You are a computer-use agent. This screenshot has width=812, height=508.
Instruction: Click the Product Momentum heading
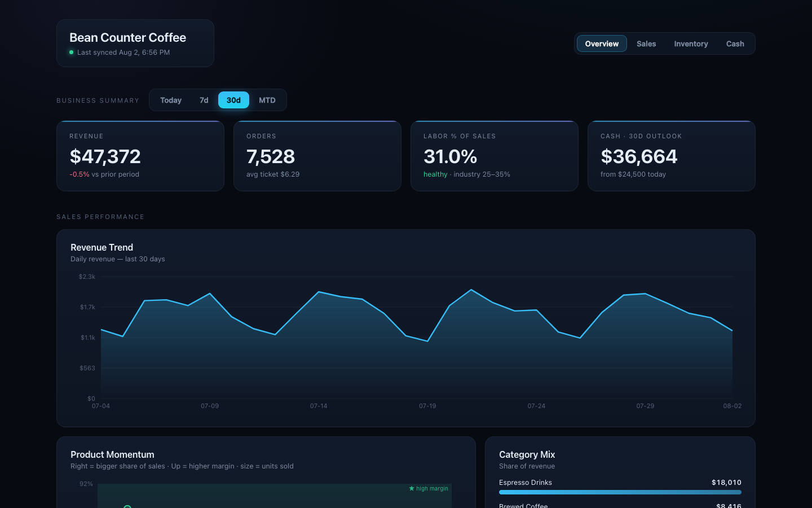click(112, 454)
